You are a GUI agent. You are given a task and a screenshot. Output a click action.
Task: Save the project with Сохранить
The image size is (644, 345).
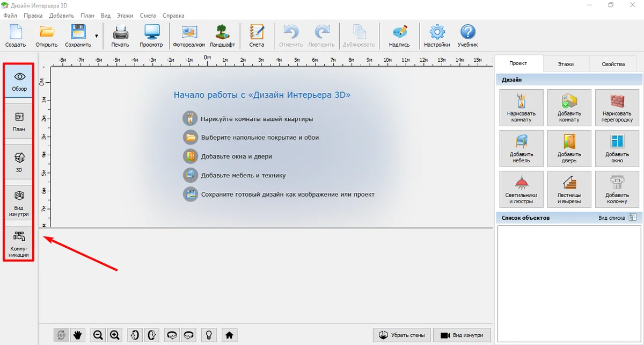78,36
